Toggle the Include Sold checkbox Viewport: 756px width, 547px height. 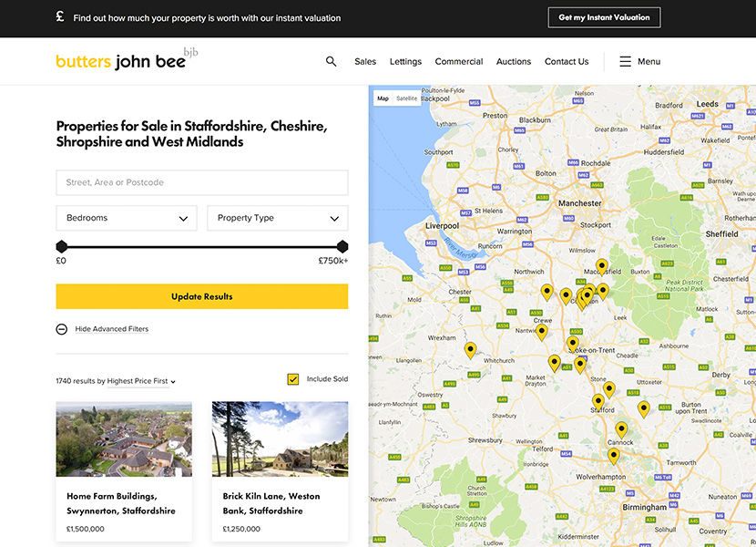(292, 379)
